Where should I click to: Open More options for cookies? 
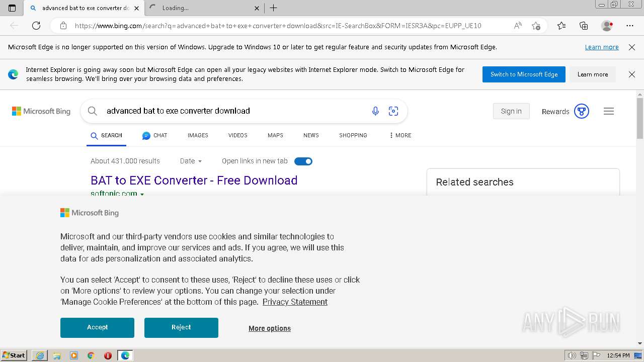pyautogui.click(x=270, y=328)
